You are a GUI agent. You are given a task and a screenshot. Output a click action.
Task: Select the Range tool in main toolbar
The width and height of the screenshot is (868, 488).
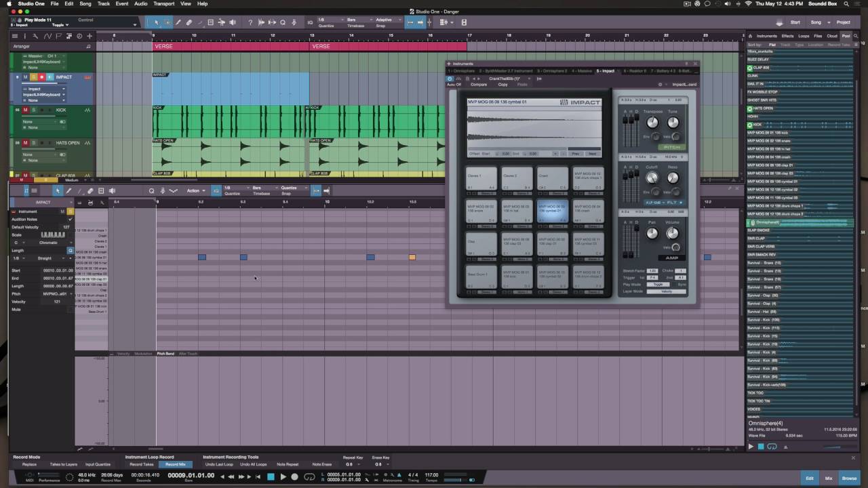pos(167,22)
